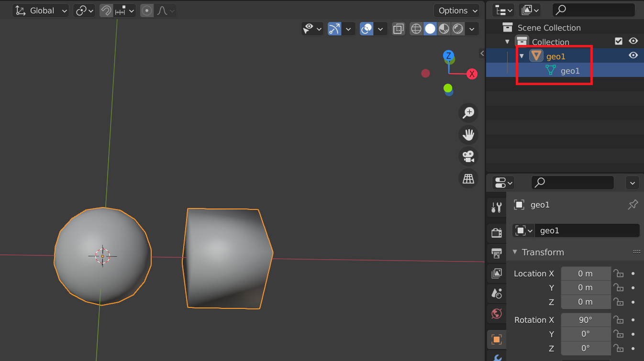Click the zoom magnifier on the viewport gizmo
This screenshot has height=361, width=644.
[468, 112]
